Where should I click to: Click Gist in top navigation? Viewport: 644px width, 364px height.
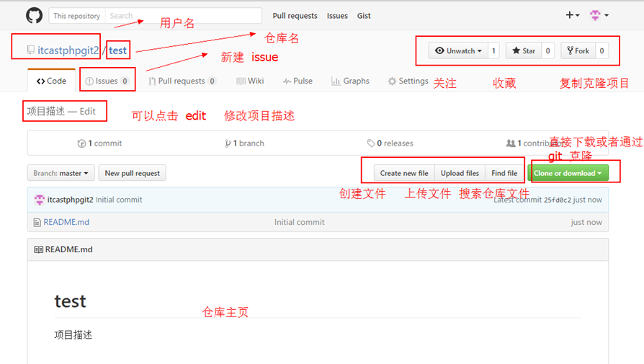364,16
